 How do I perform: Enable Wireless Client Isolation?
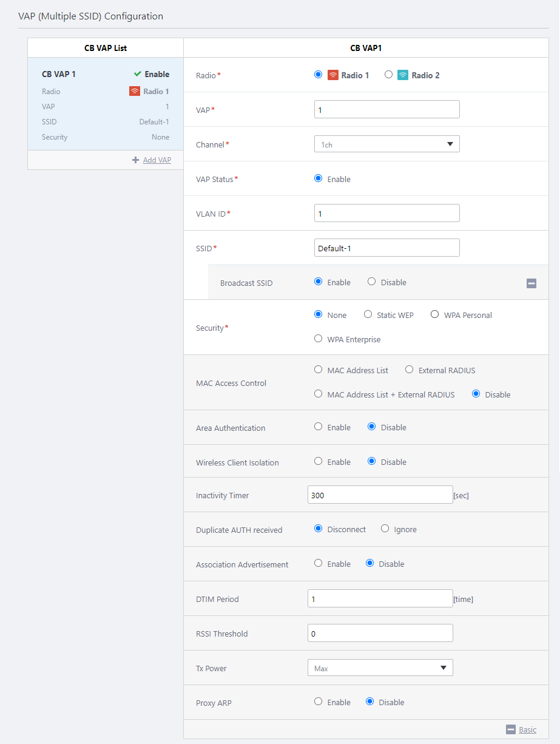coord(318,461)
